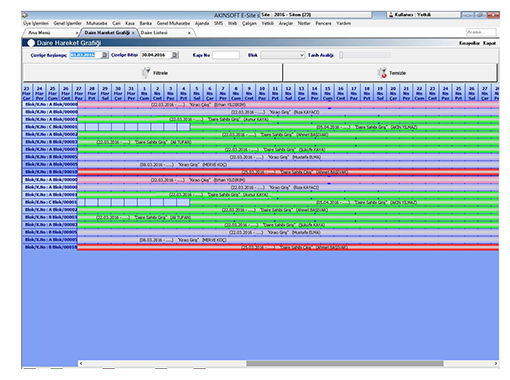The width and height of the screenshot is (510, 380).
Task: Close the Daire Listesi tab
Action: [x=189, y=33]
